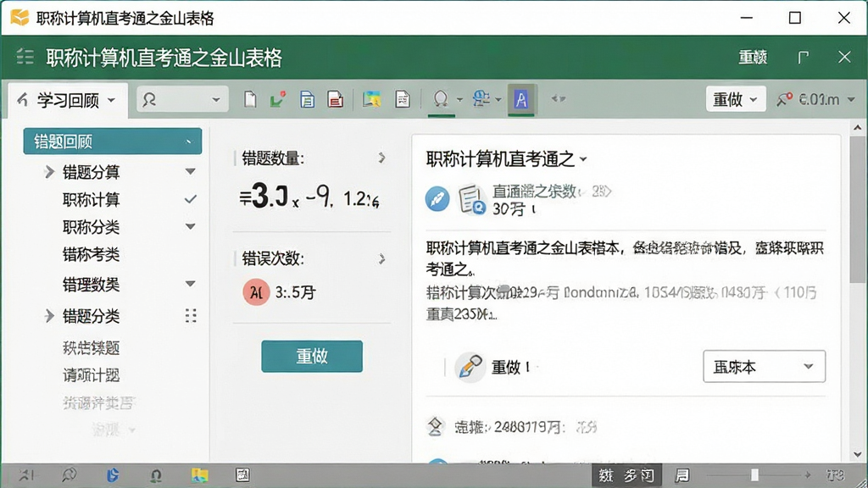Click the green checkmark toolbar icon

click(x=277, y=100)
